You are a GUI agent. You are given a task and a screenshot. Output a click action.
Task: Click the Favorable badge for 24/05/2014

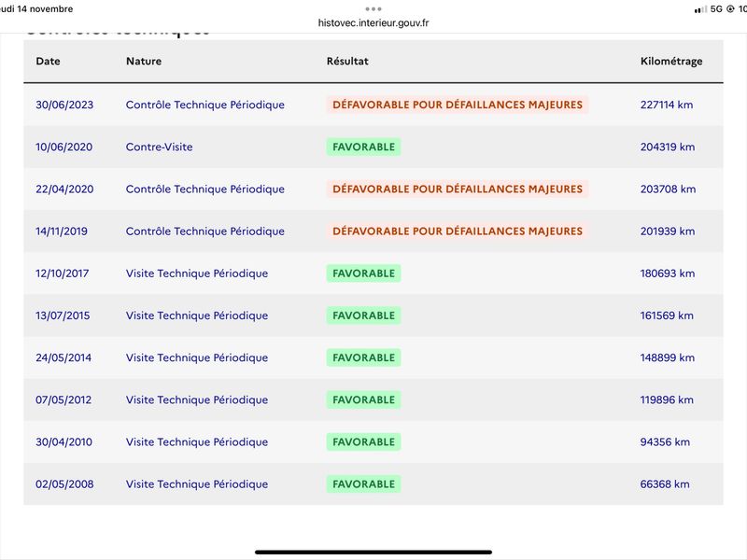363,357
